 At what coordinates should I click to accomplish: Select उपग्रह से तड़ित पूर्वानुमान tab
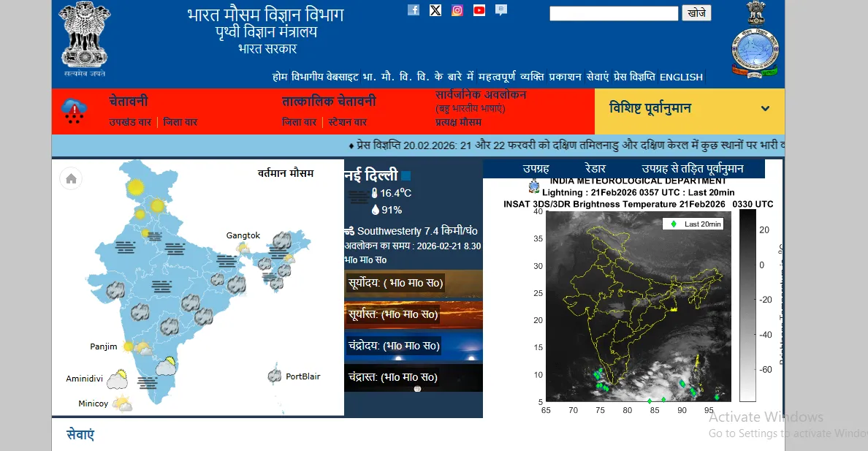point(692,169)
